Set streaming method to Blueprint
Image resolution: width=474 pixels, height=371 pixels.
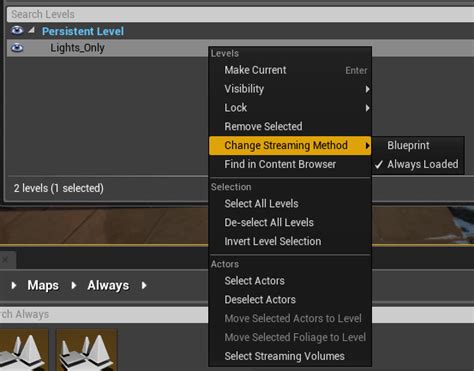418,146
